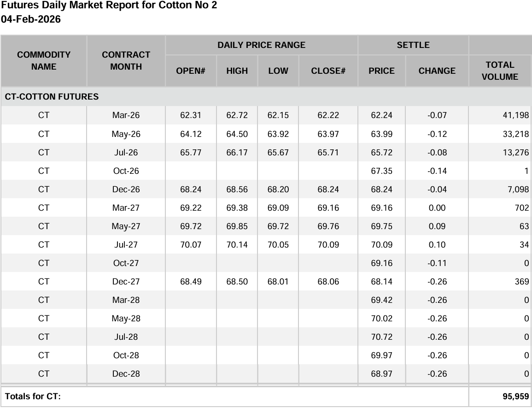The image size is (532, 408).
Task: Click the HIGH column header
Action: tap(237, 71)
